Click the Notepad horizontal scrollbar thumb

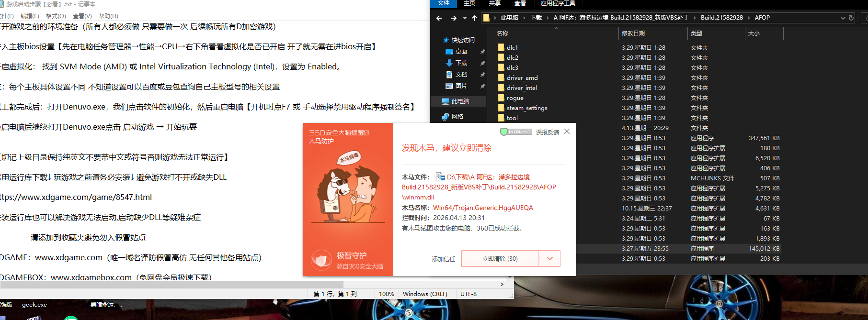pos(172,284)
